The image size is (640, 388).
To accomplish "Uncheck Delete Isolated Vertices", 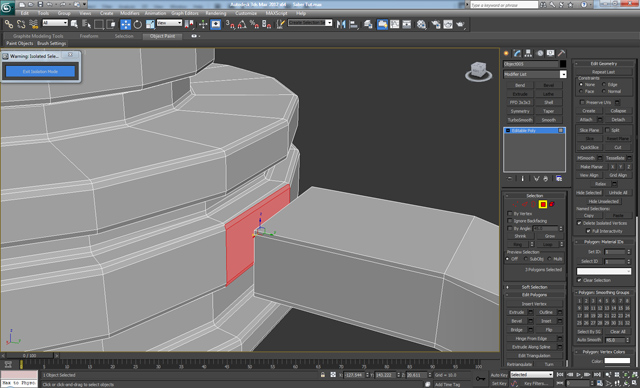I will click(579, 223).
